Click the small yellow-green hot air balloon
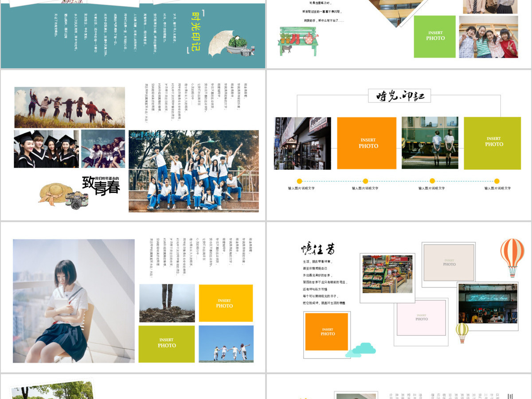Image resolution: width=532 pixels, height=399 pixels. [x=462, y=332]
